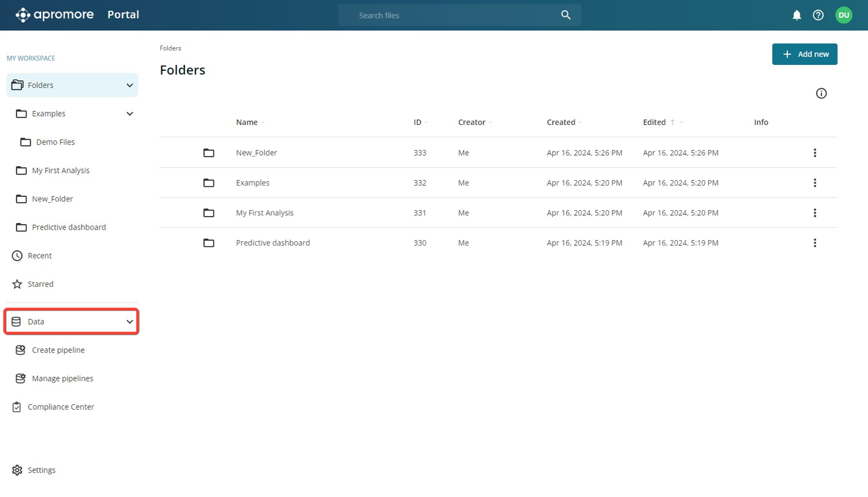Open the Compliance Center link
The width and height of the screenshot is (868, 497).
61,407
